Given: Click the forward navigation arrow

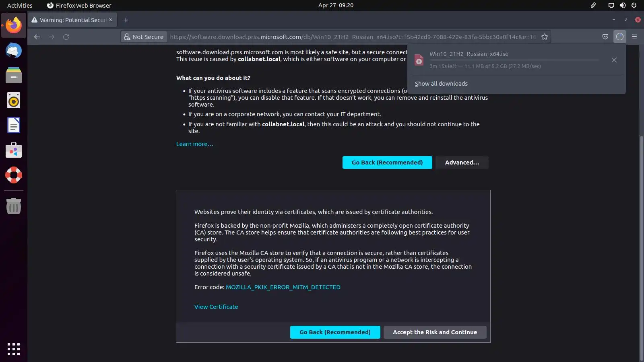Looking at the screenshot, I should (x=52, y=37).
